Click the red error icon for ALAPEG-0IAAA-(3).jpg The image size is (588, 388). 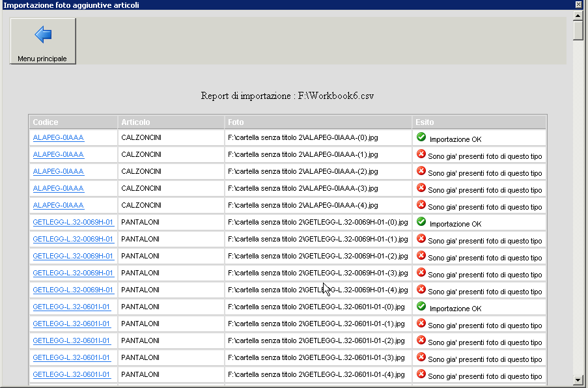(421, 187)
